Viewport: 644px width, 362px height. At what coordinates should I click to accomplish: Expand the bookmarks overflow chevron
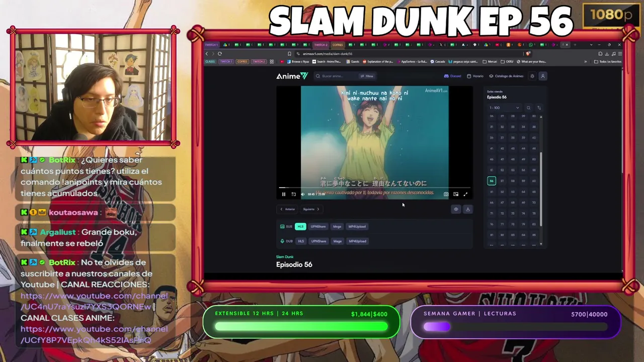585,62
